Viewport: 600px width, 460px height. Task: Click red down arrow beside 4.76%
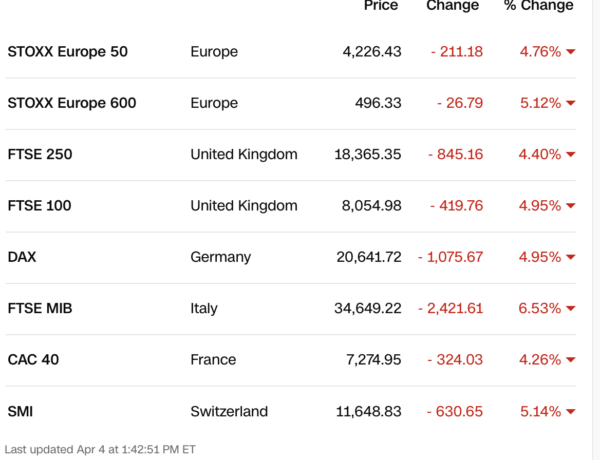click(x=570, y=52)
